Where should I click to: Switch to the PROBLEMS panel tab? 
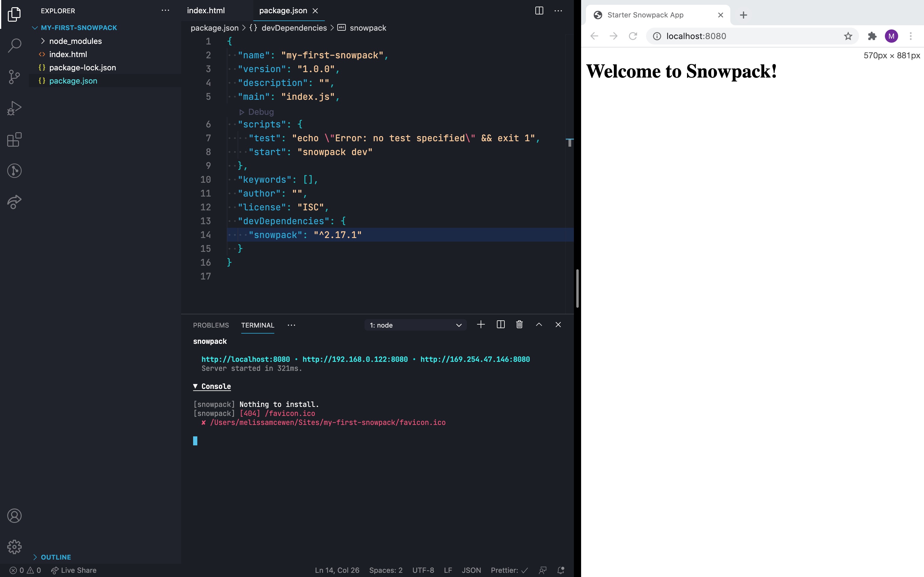pyautogui.click(x=211, y=325)
